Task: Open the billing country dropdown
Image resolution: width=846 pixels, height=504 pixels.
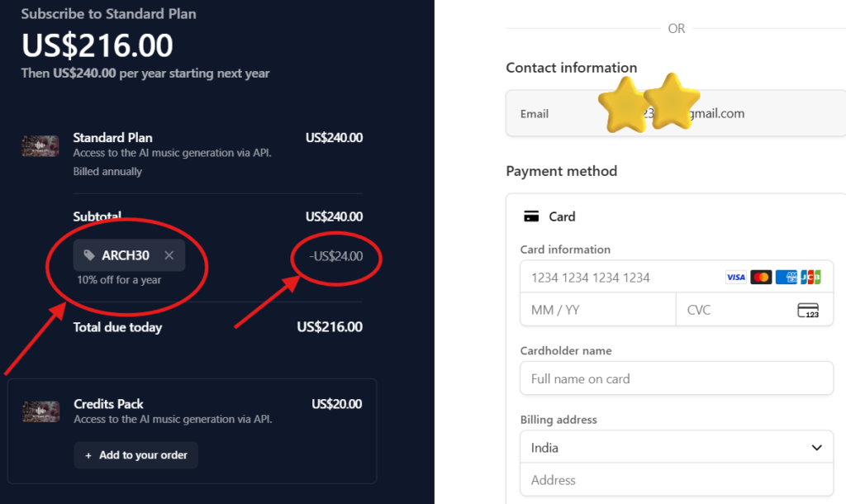Action: 816,447
